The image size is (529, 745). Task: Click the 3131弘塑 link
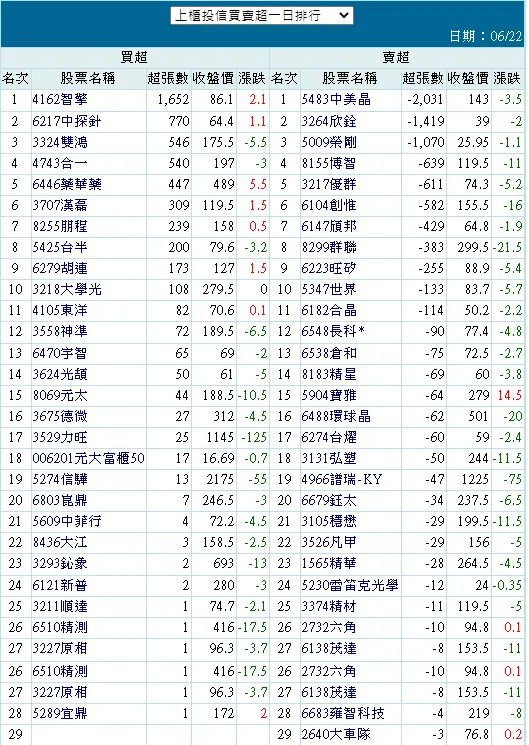click(329, 458)
